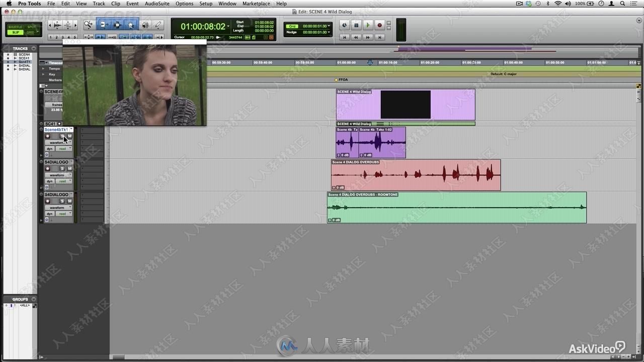644x362 pixels.
Task: Select Scn4T1 in the Tracks list
Action: point(24,62)
